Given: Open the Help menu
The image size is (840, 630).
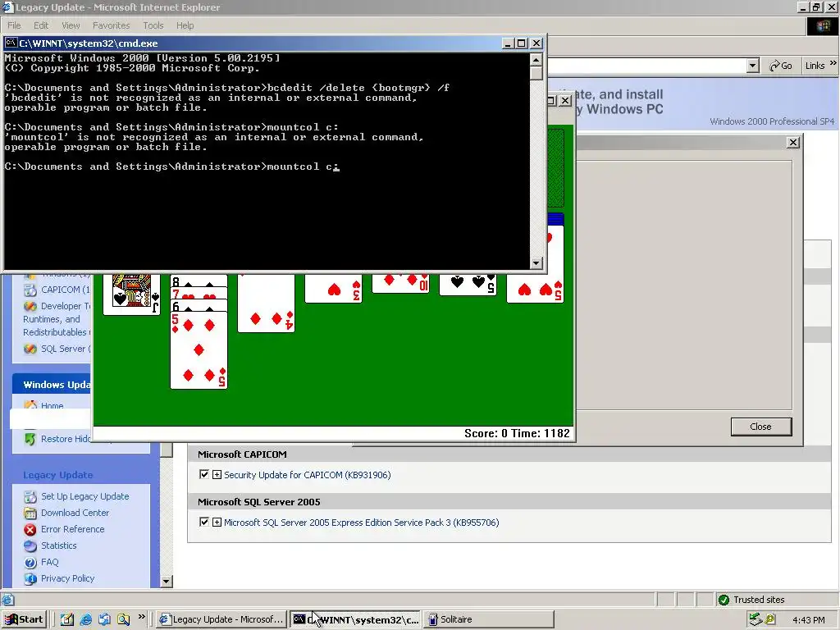Looking at the screenshot, I should click(x=185, y=25).
